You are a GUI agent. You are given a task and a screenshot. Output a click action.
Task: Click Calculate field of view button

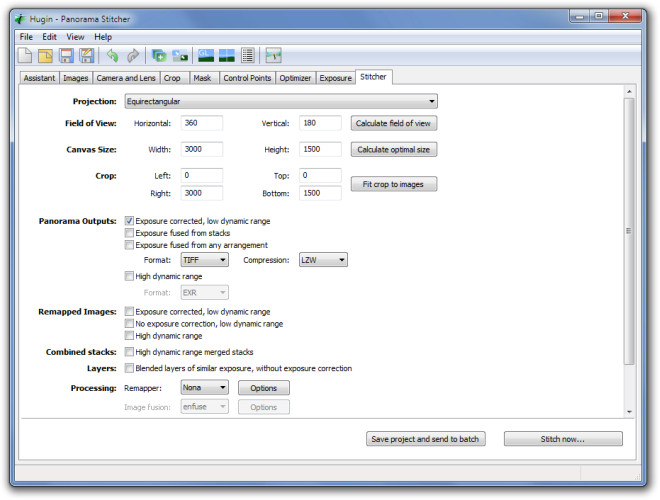point(394,123)
